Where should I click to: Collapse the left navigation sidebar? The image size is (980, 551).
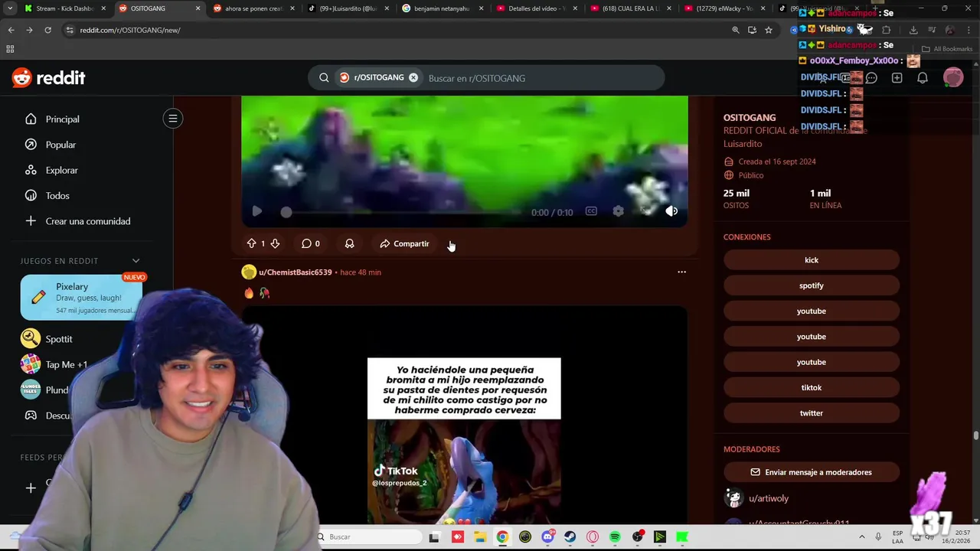tap(173, 119)
